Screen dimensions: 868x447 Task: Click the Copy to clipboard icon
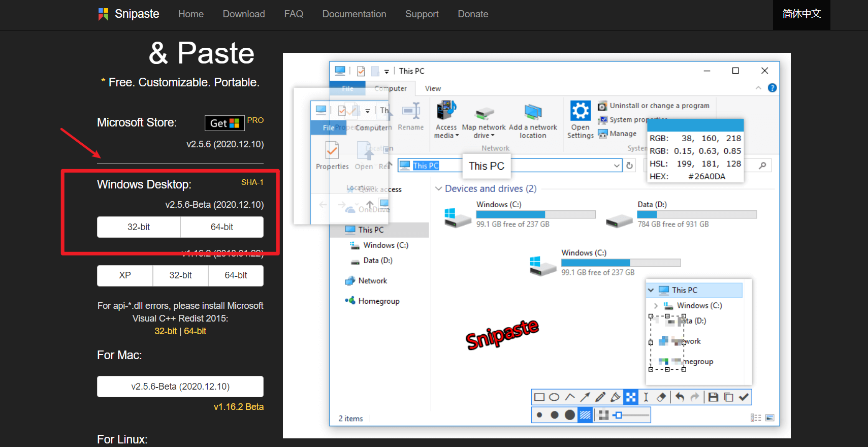pos(728,397)
